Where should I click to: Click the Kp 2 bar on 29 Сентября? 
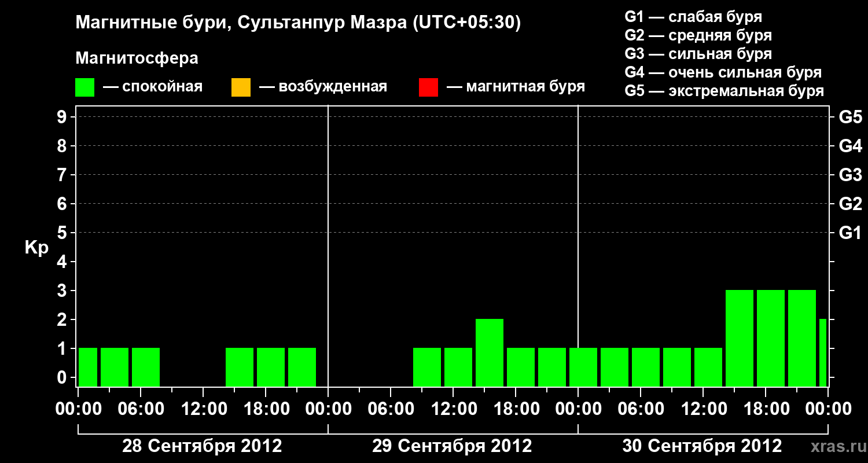point(490,352)
